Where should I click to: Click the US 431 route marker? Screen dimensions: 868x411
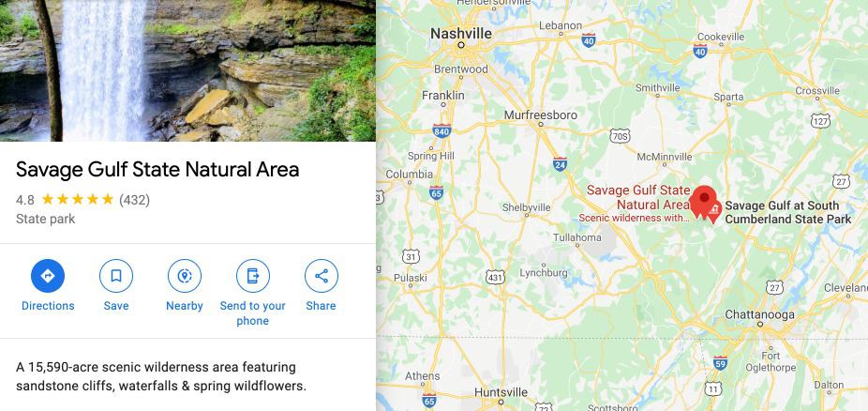[x=495, y=277]
